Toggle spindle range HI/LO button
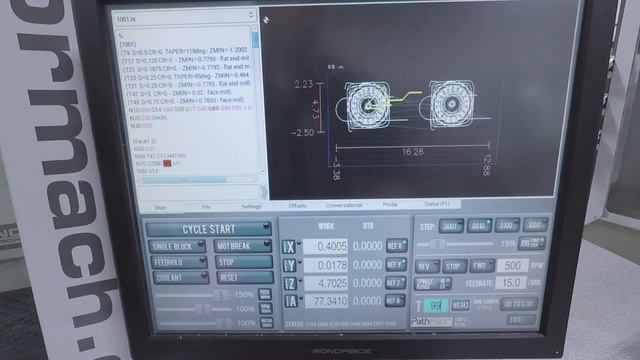Image resolution: width=640 pixels, height=360 pixels. (x=433, y=284)
